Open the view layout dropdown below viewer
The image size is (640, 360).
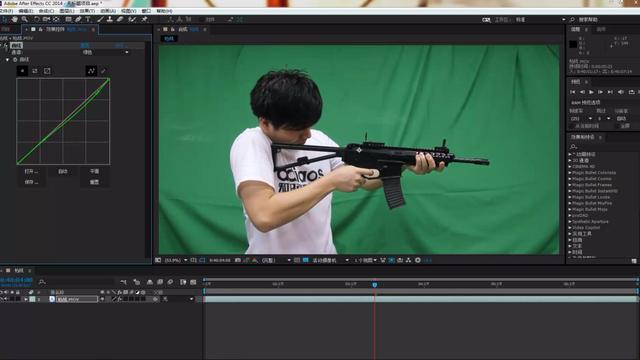[365, 260]
